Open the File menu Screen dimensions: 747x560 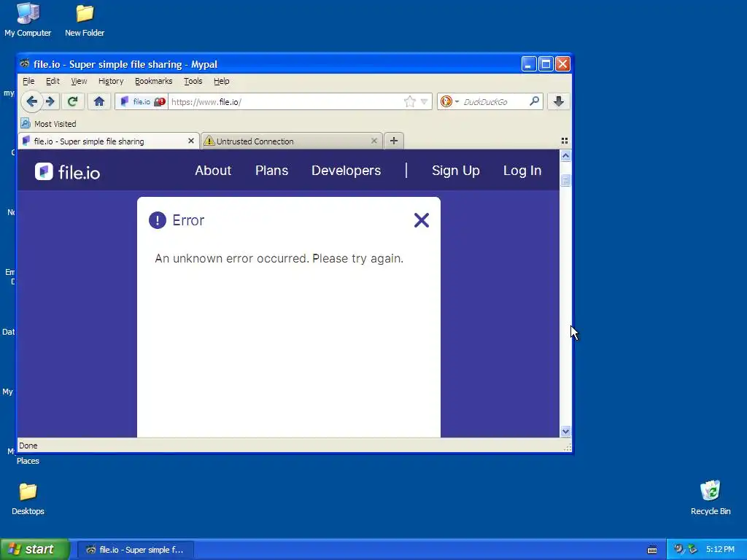click(28, 81)
